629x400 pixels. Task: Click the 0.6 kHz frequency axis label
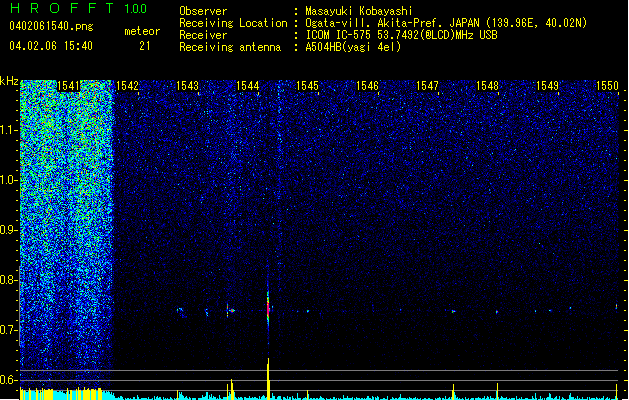(9, 380)
